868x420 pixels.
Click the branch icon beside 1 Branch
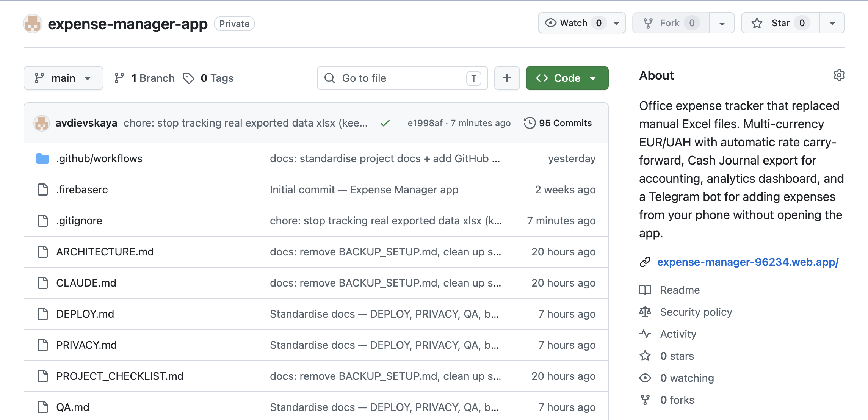click(x=119, y=78)
